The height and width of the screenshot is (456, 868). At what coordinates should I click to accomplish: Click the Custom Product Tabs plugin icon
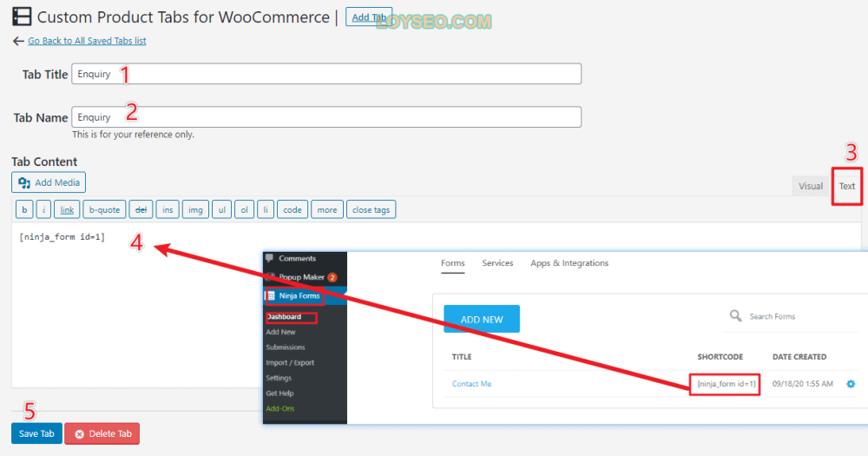point(22,16)
